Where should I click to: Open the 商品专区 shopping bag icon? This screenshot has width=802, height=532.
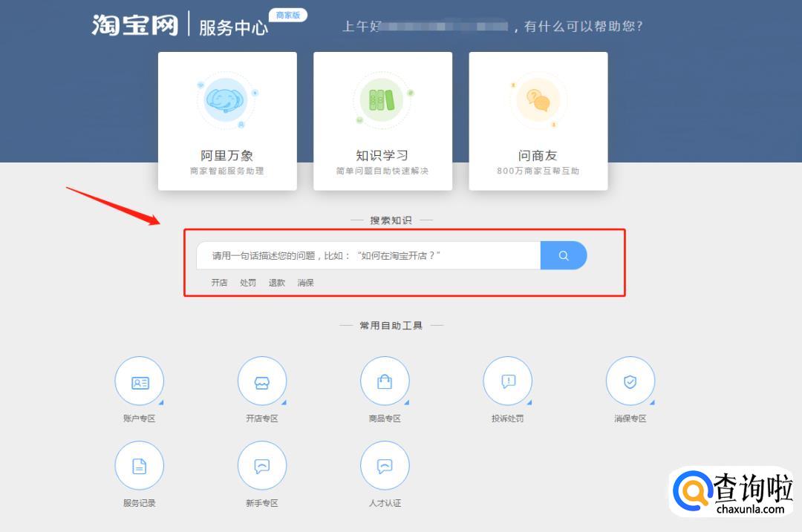[x=385, y=381]
